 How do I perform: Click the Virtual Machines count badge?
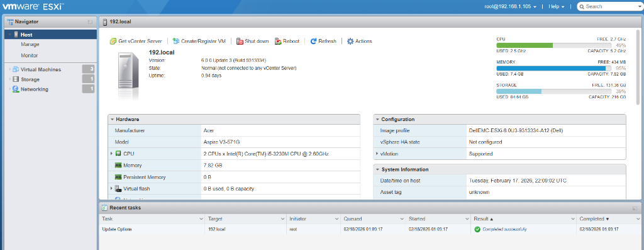88,69
